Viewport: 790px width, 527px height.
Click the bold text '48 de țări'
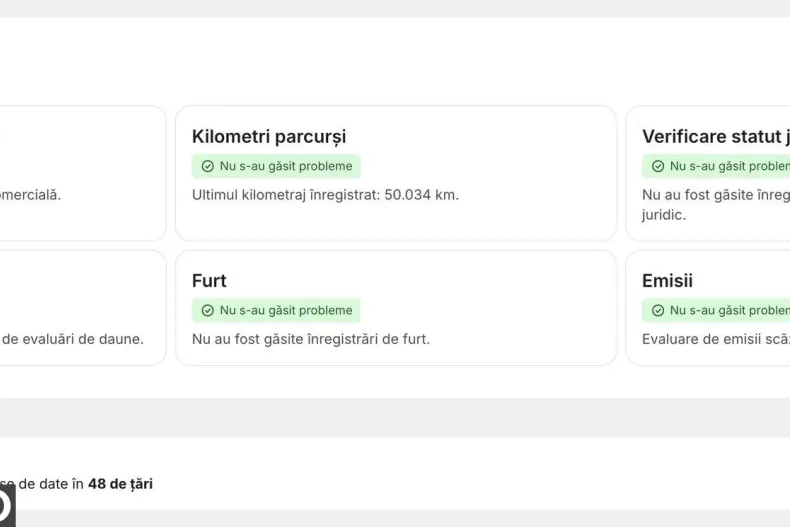(120, 484)
